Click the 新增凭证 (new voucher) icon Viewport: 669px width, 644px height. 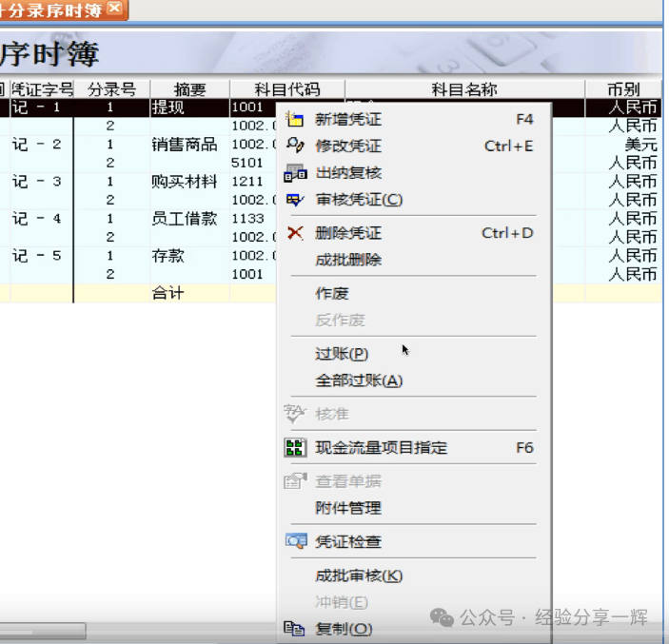coord(295,120)
